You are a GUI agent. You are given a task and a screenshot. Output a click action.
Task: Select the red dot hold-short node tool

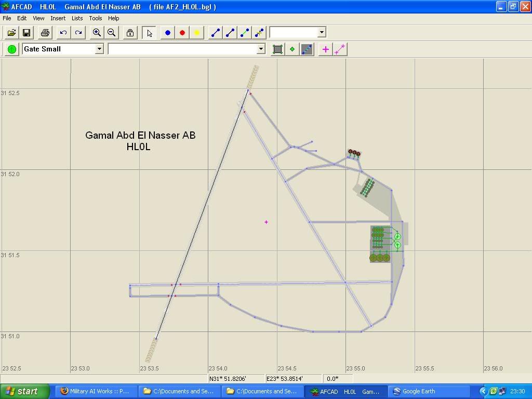(x=182, y=33)
